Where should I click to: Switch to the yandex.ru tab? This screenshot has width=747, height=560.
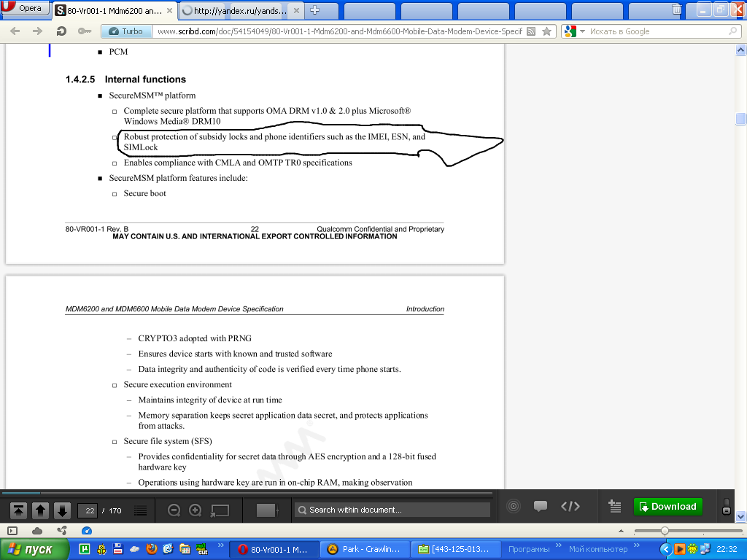coord(241,10)
